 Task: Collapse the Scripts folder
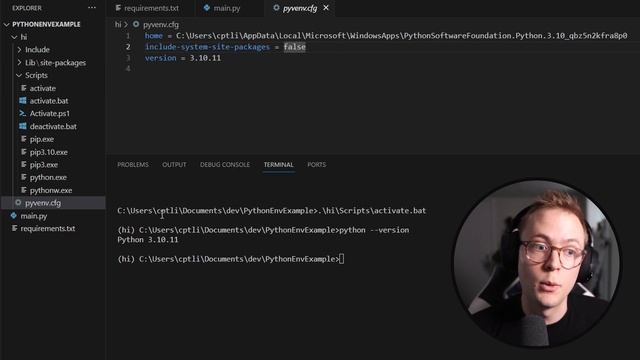[19, 76]
